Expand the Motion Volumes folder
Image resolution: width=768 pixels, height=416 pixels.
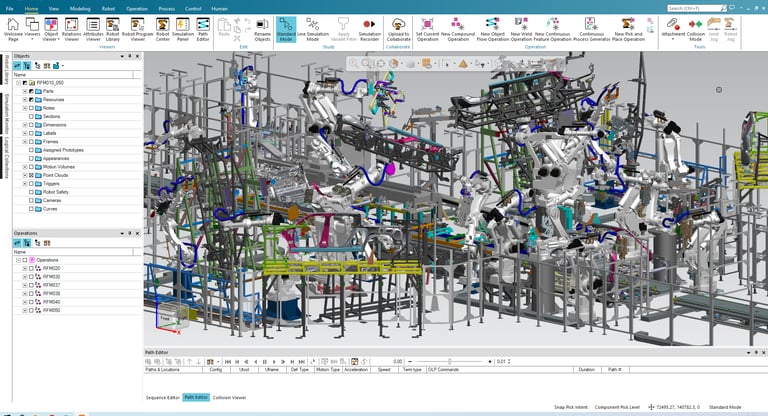25,167
